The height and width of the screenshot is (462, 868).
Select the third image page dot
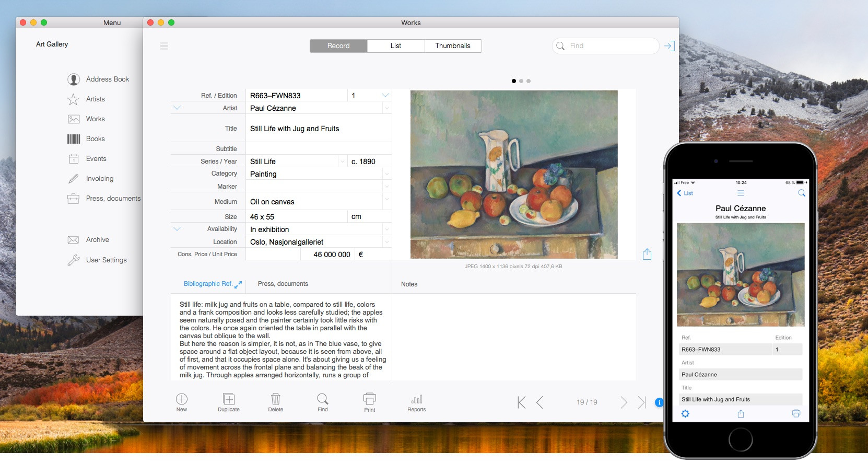(529, 81)
